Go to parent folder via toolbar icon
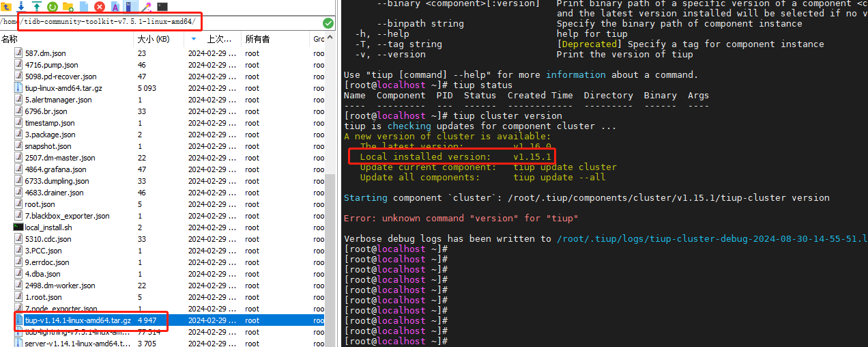The image size is (868, 347). pyautogui.click(x=7, y=6)
